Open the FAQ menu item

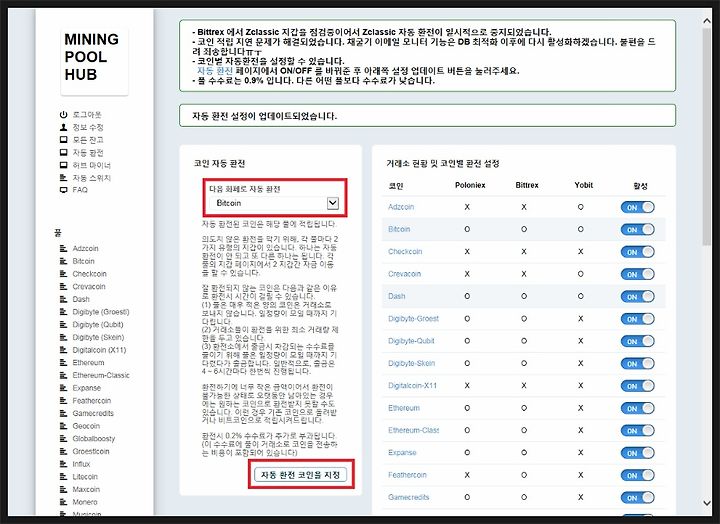pos(80,190)
